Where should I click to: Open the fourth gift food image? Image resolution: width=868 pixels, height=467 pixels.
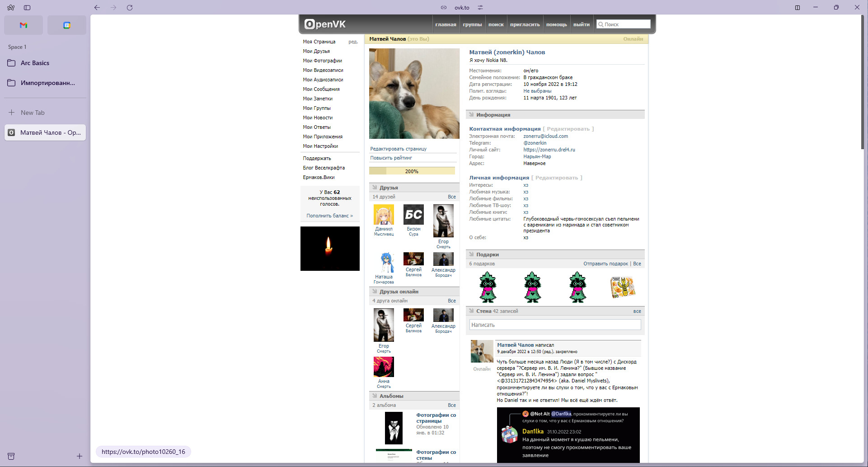pyautogui.click(x=623, y=287)
